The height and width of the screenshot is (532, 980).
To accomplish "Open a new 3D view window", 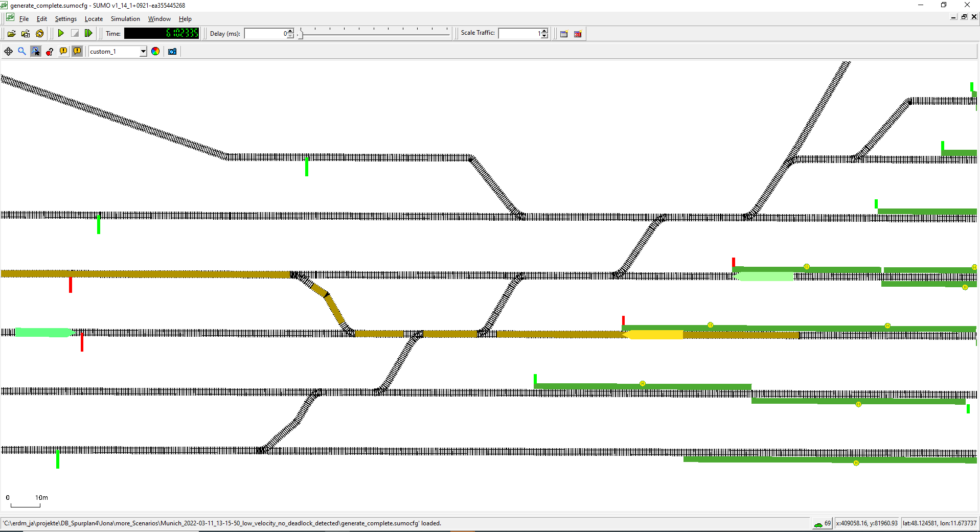I will (x=578, y=34).
